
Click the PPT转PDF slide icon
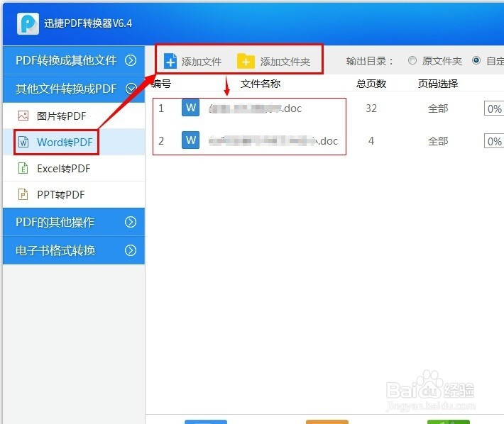(x=23, y=194)
